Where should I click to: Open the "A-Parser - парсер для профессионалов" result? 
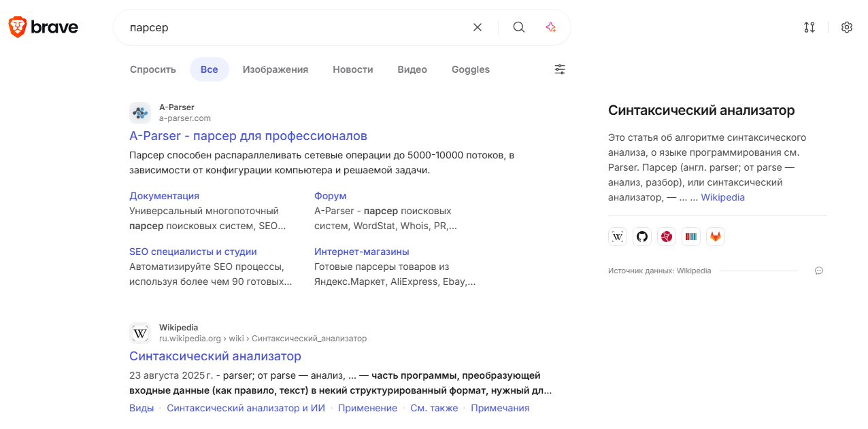248,136
